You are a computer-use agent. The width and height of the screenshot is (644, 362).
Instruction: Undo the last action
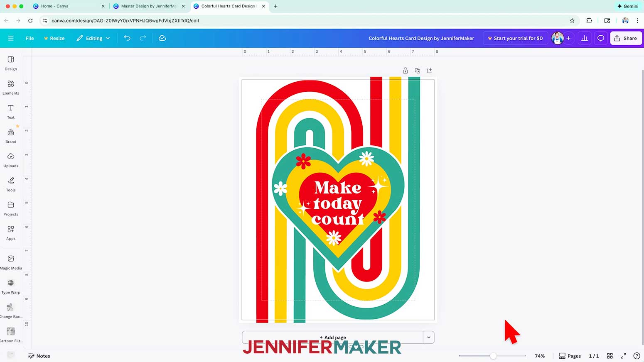(x=127, y=38)
